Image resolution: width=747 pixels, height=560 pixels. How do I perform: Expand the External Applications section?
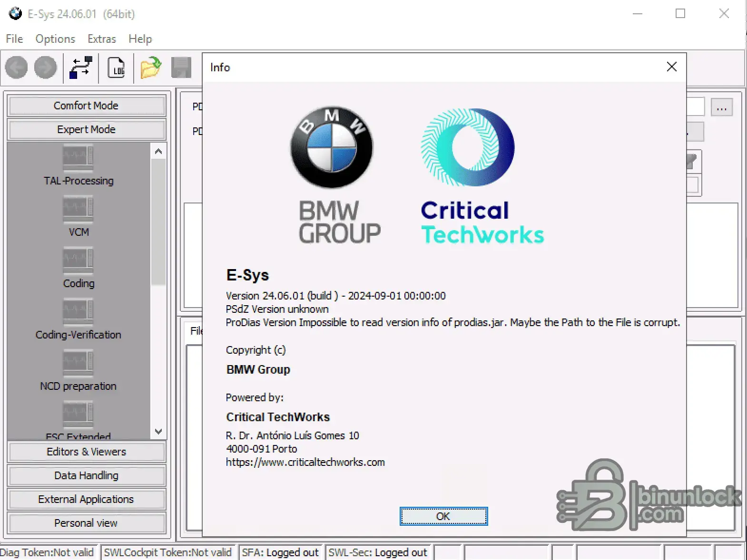point(86,499)
